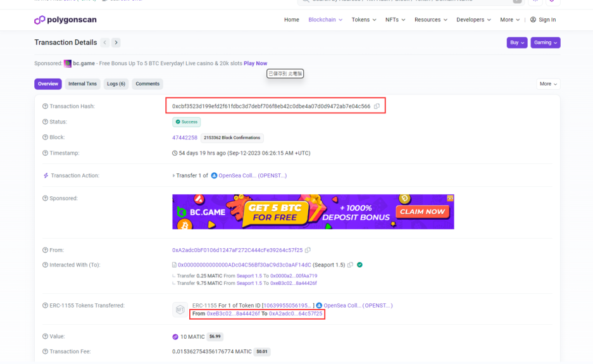
Task: Click help icon beside ERC-1155 Tokens Transferred
Action: point(45,305)
